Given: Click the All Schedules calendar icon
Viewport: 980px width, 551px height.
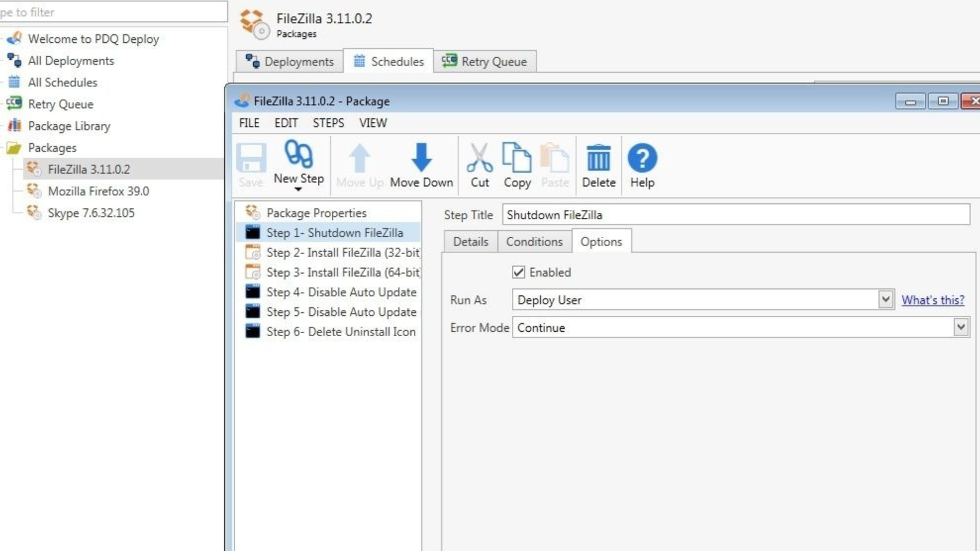Looking at the screenshot, I should (14, 82).
